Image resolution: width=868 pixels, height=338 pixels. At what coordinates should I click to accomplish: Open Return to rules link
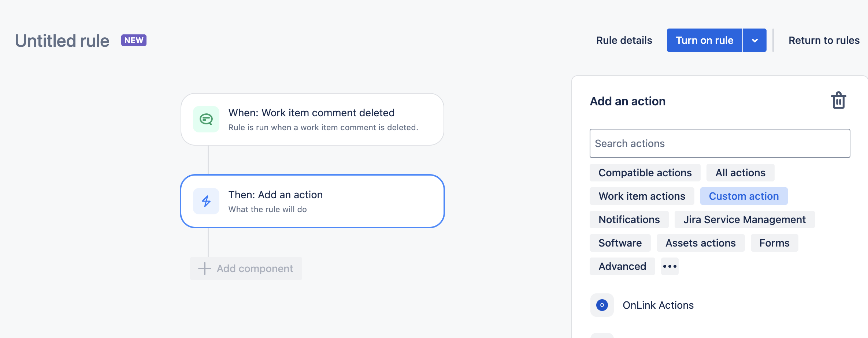pyautogui.click(x=824, y=40)
